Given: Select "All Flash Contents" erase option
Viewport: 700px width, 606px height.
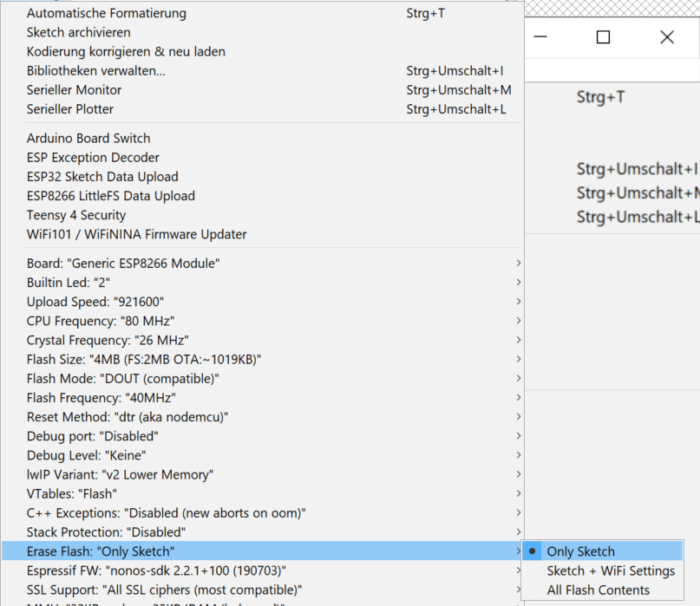Looking at the screenshot, I should tap(598, 590).
